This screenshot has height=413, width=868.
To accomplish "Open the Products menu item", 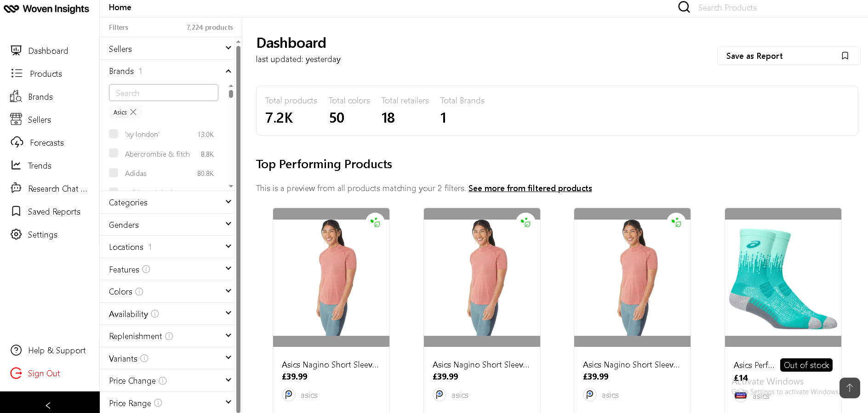I will coord(46,74).
